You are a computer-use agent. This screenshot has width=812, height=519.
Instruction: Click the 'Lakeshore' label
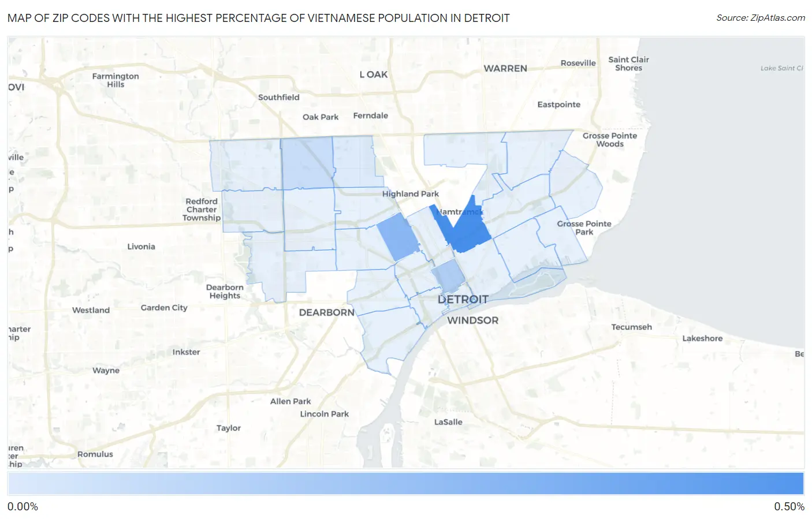pyautogui.click(x=702, y=338)
